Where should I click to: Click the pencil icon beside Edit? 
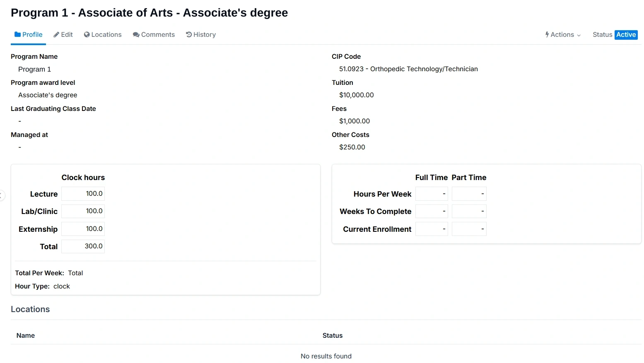click(x=56, y=35)
